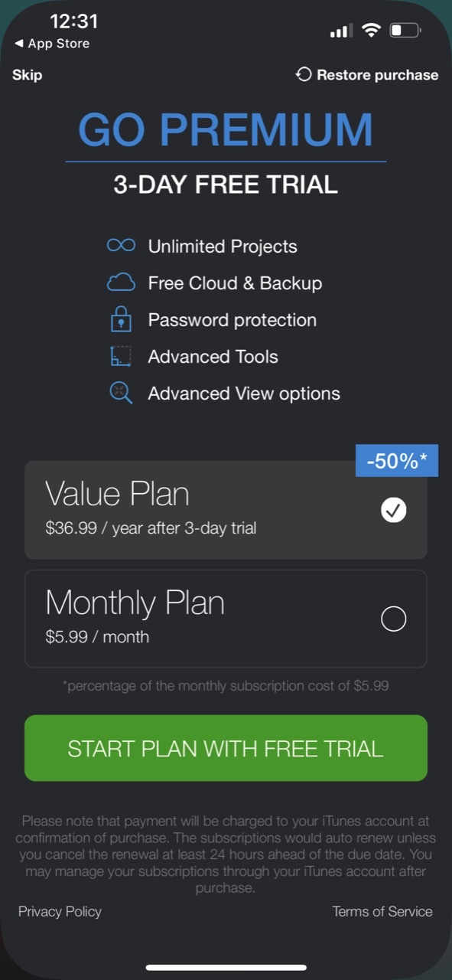Skip the premium offer
Screen dimensions: 452x980
click(x=27, y=75)
